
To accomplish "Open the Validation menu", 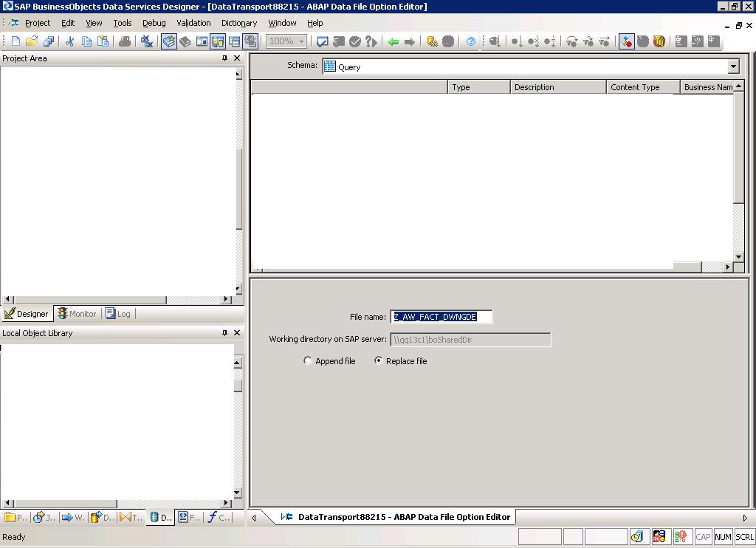I will click(x=194, y=23).
